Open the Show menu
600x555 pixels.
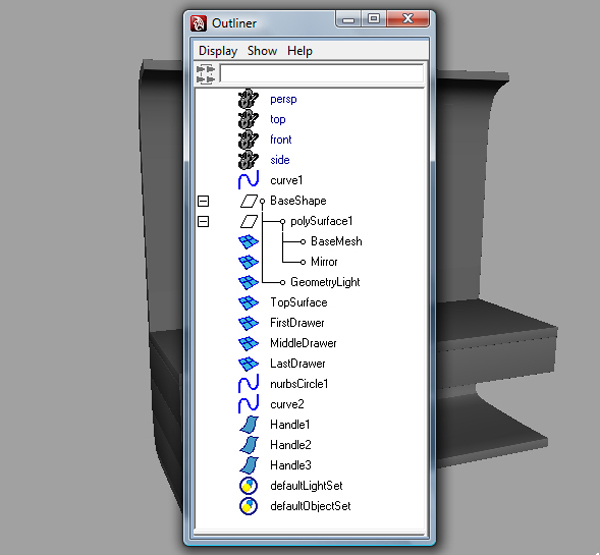[x=262, y=51]
